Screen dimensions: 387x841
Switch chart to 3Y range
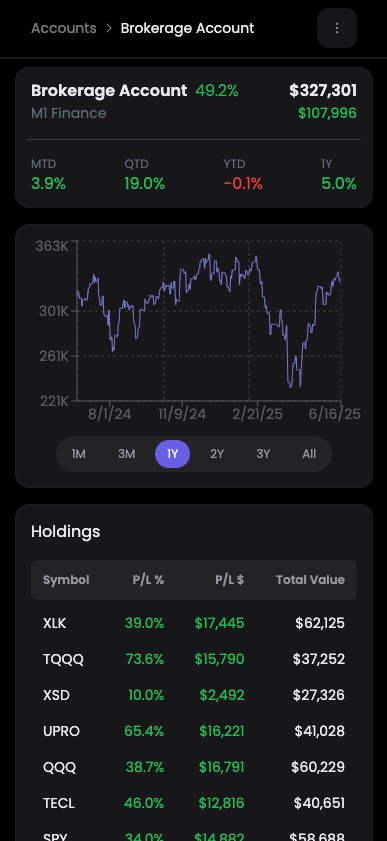263,454
